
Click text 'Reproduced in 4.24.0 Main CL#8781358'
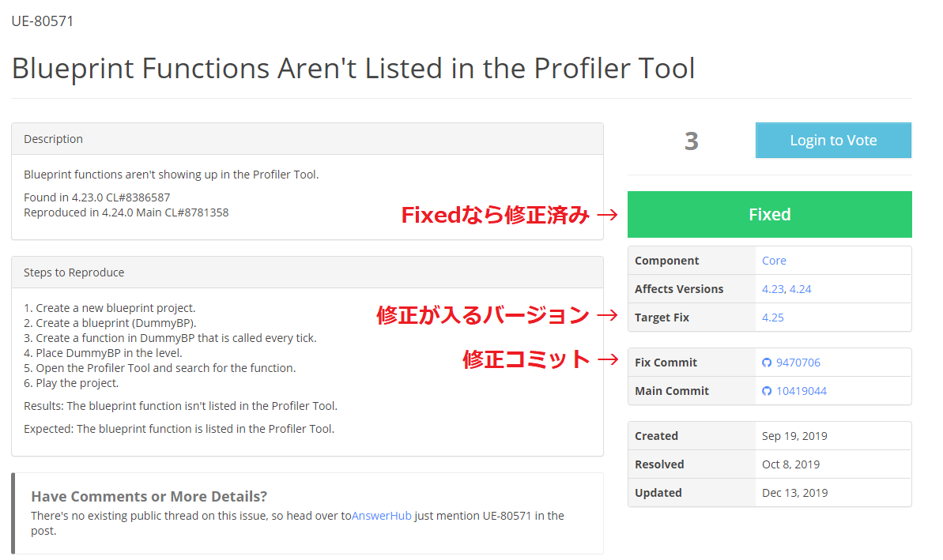click(x=126, y=212)
